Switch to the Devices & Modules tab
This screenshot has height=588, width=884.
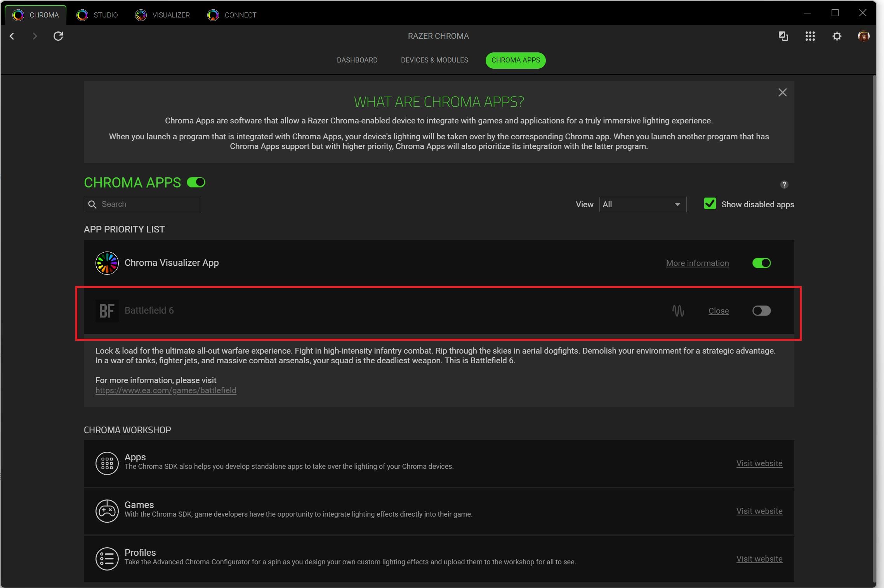(x=434, y=60)
